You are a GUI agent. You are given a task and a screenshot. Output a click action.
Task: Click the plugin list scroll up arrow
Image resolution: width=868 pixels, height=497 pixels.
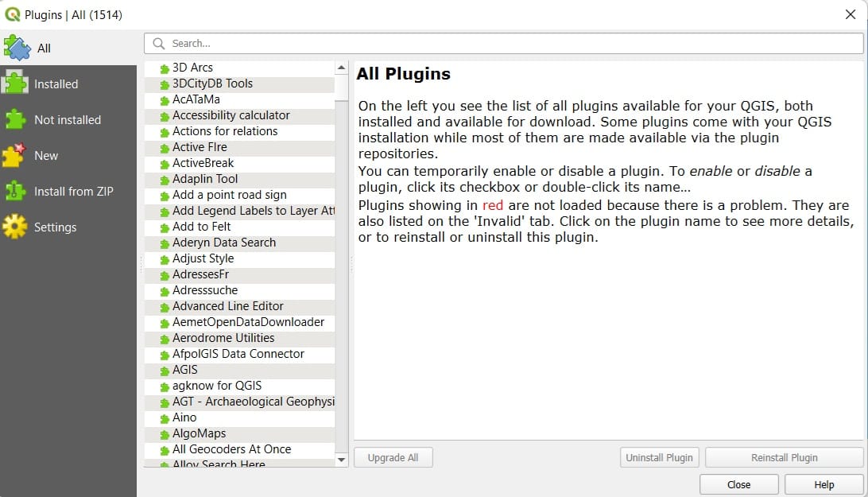tap(342, 68)
